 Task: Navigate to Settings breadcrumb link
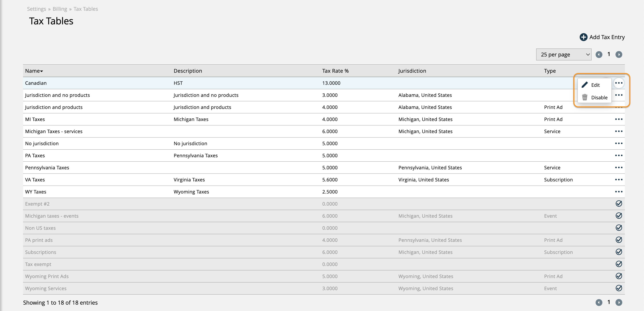click(x=36, y=9)
